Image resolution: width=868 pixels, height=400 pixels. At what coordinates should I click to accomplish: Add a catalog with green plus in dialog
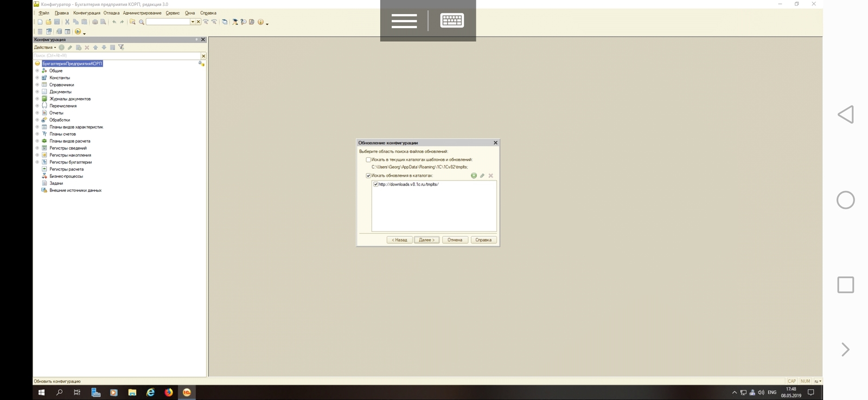(474, 176)
